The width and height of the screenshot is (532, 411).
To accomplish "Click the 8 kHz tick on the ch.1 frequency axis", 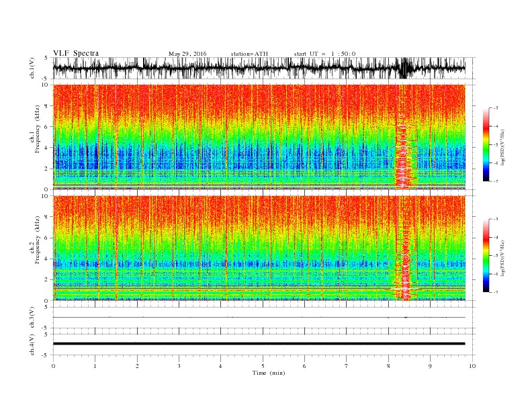I will point(46,106).
